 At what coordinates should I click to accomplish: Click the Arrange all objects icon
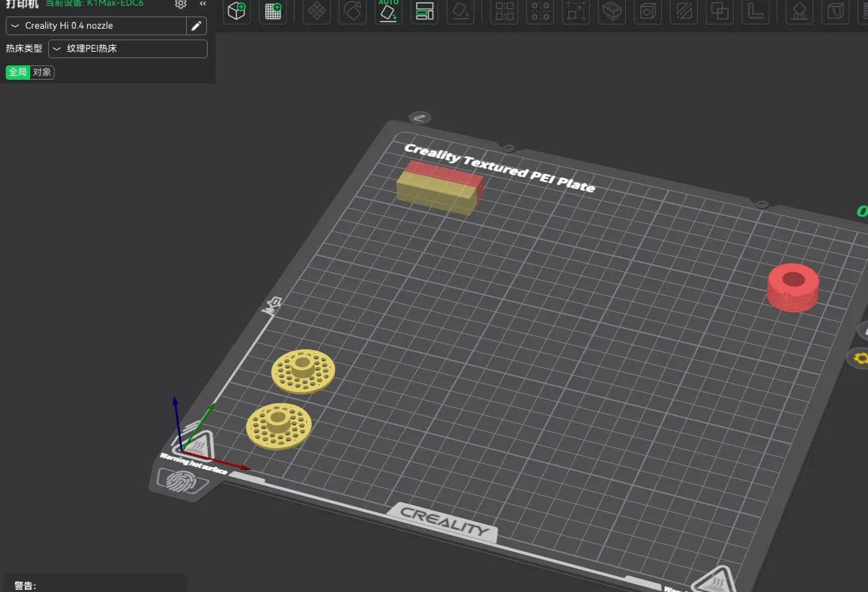tap(425, 11)
